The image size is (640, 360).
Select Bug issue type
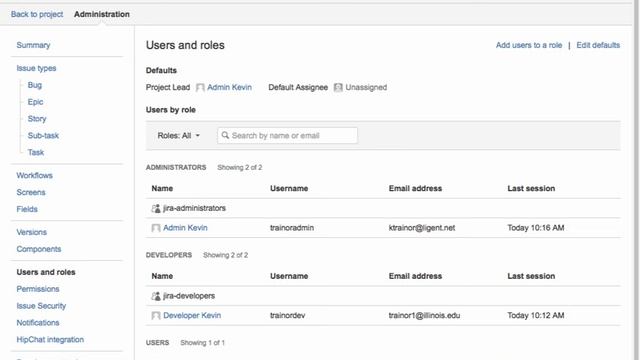pyautogui.click(x=35, y=85)
